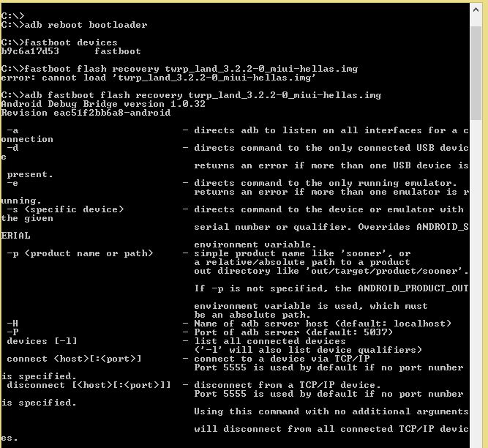Click the '-d' option in help output
The width and height of the screenshot is (488, 448).
click(x=12, y=148)
